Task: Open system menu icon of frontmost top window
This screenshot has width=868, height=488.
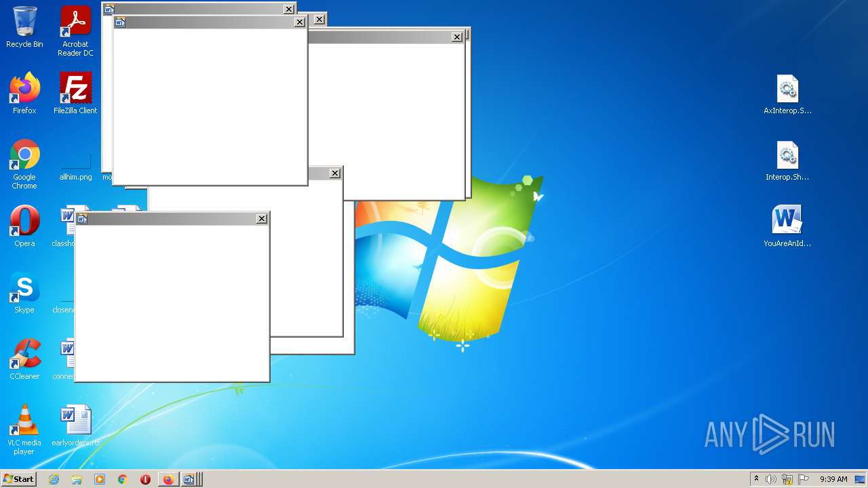Action: (x=121, y=22)
